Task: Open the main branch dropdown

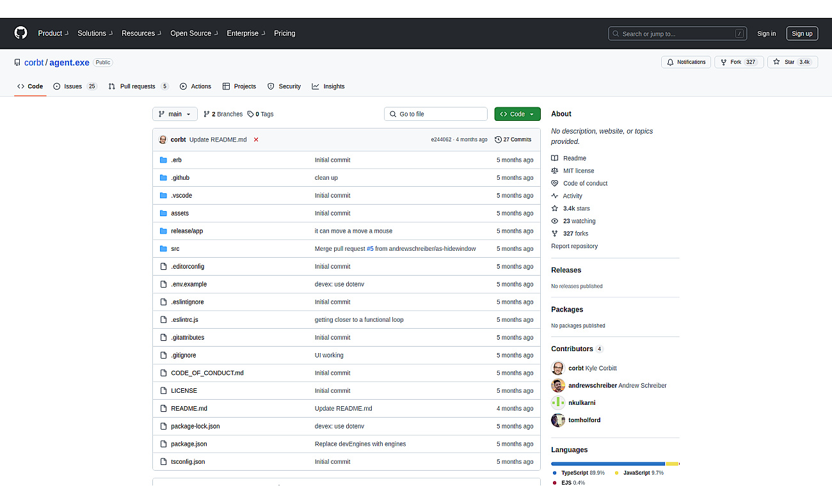Action: click(175, 114)
